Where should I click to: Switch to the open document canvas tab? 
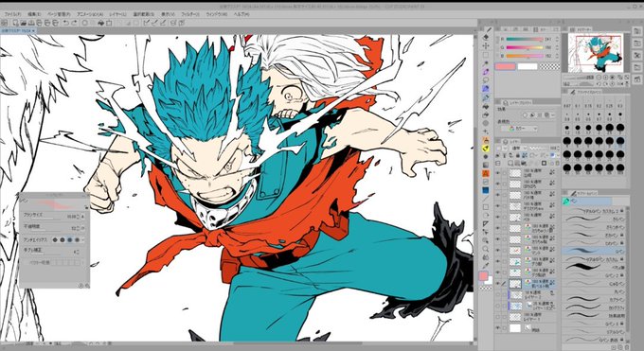pos(18,30)
